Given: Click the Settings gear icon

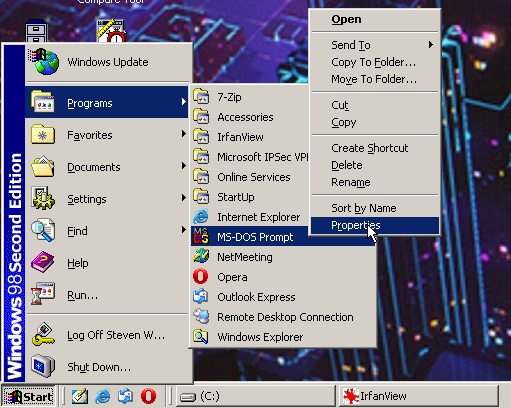Looking at the screenshot, I should click(x=43, y=198).
